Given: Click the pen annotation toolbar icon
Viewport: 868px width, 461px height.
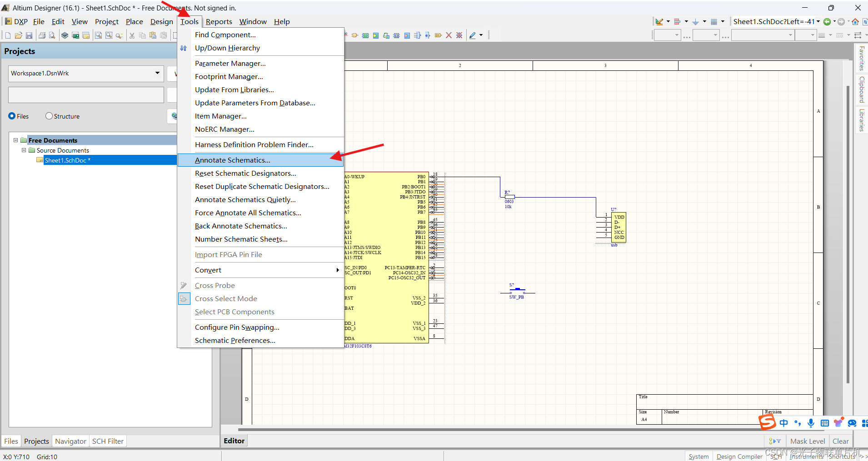Looking at the screenshot, I should (473, 35).
